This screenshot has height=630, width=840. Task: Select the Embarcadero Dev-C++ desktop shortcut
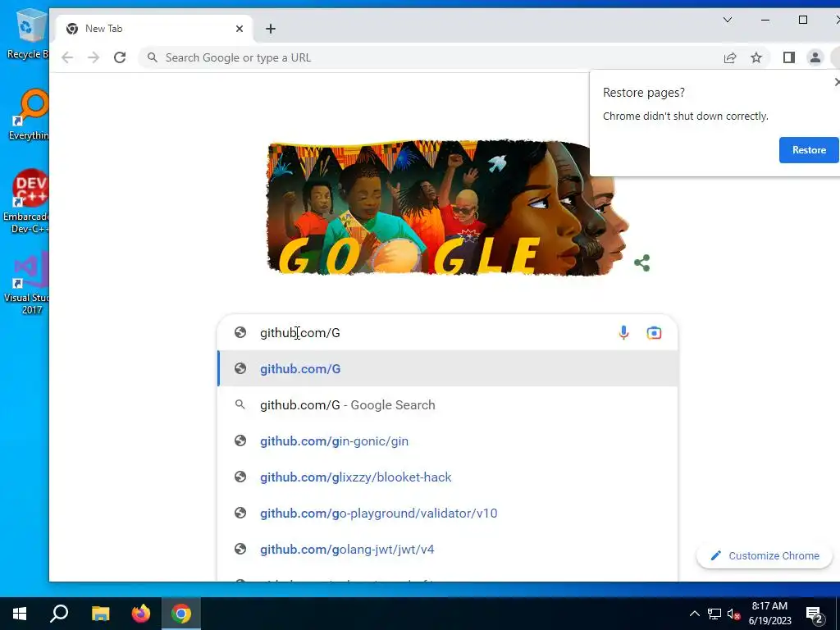pyautogui.click(x=27, y=202)
